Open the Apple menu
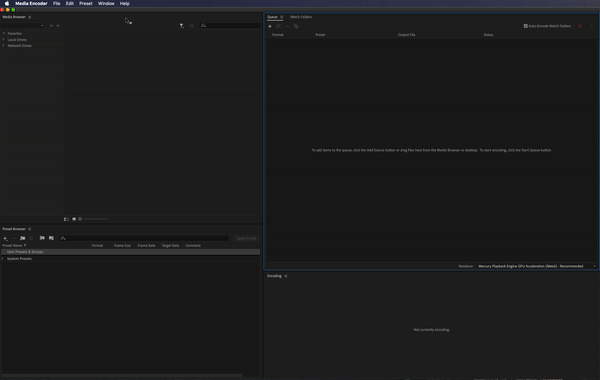The image size is (600, 380). (7, 3)
